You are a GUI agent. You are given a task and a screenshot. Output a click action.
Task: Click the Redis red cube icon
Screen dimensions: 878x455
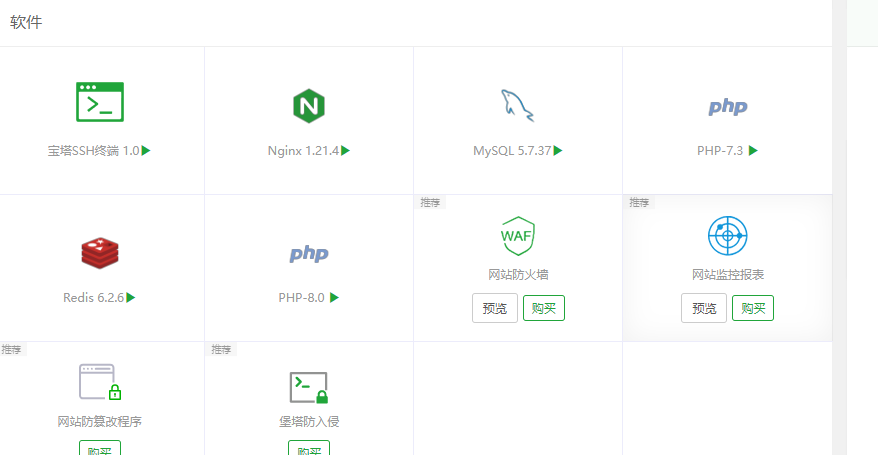pyautogui.click(x=100, y=253)
